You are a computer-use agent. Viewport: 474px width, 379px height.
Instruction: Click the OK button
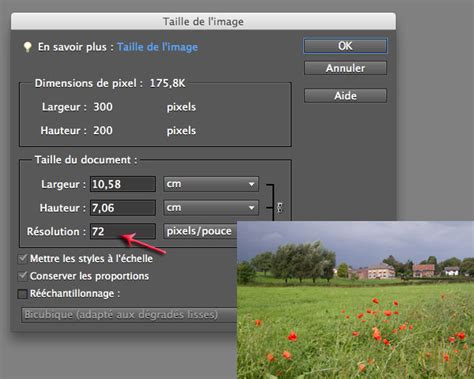click(x=345, y=46)
